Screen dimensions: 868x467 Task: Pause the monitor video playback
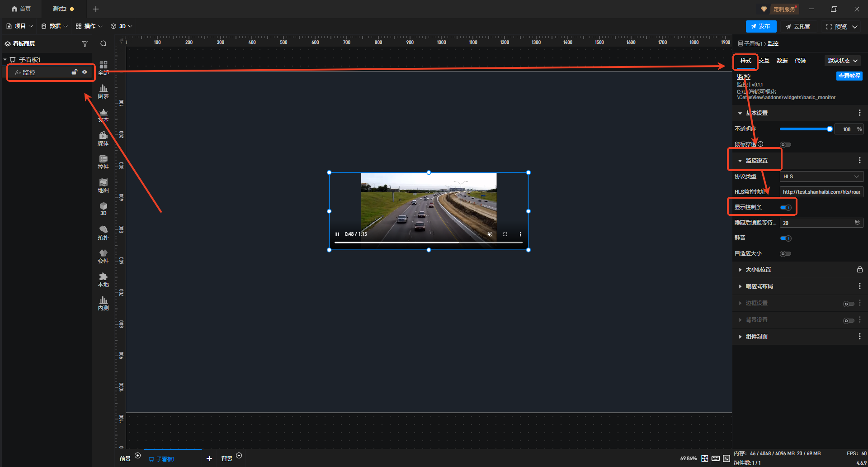tap(337, 234)
